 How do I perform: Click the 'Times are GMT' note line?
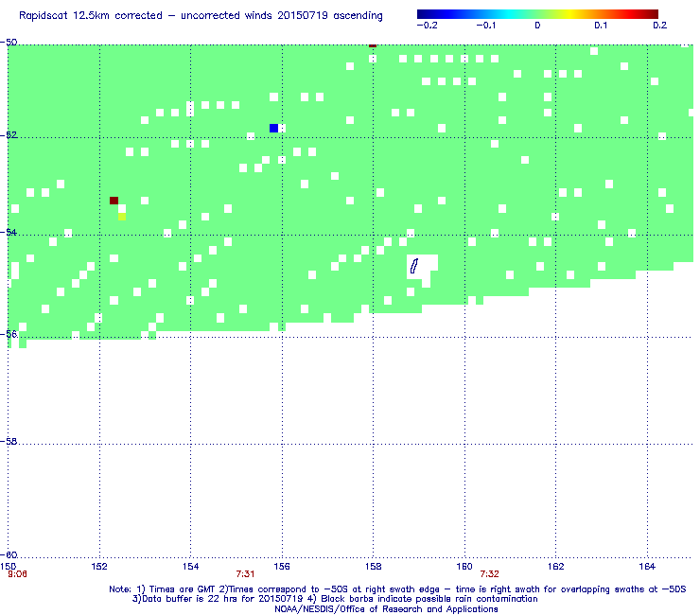click(x=397, y=589)
